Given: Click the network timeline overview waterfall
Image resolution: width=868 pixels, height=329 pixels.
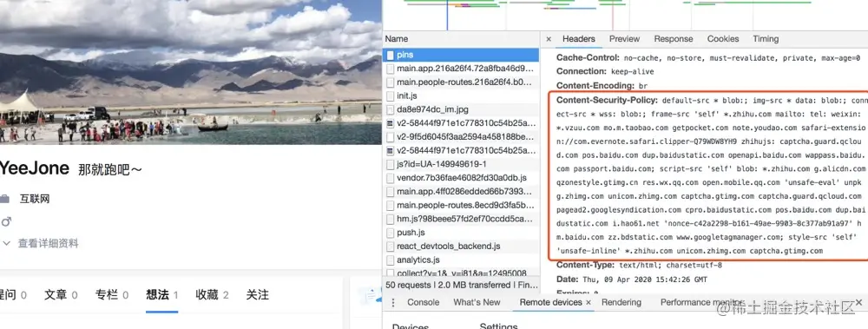Looking at the screenshot, I should (625, 15).
